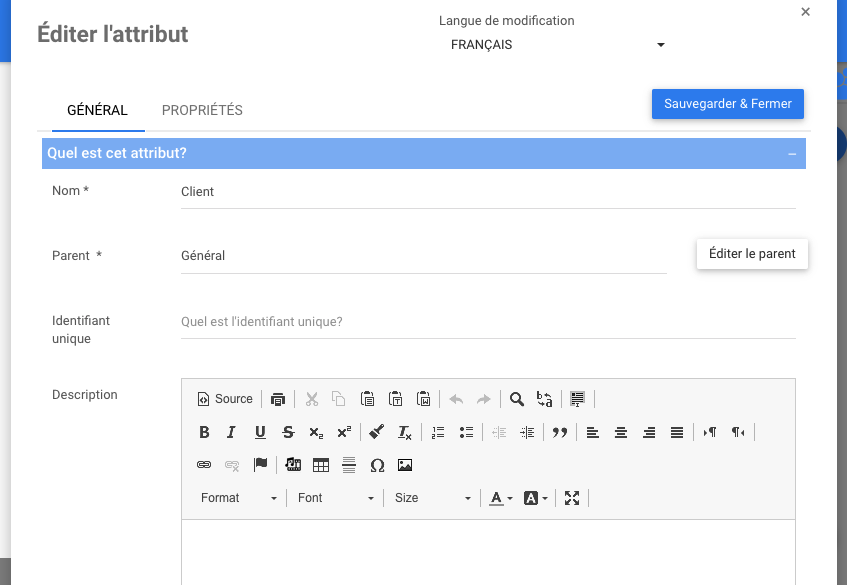Click the Insert Link icon

(204, 465)
